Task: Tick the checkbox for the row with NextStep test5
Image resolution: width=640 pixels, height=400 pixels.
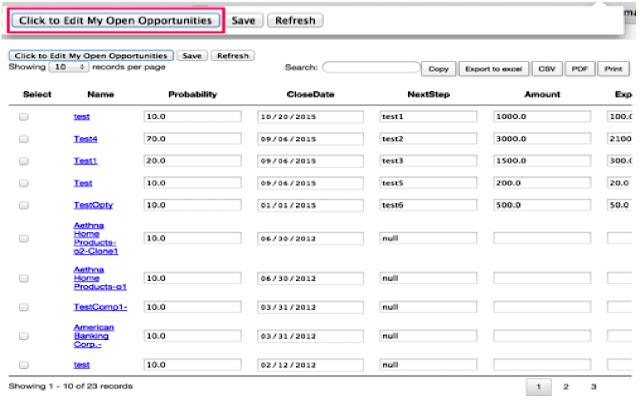Action: click(x=24, y=183)
